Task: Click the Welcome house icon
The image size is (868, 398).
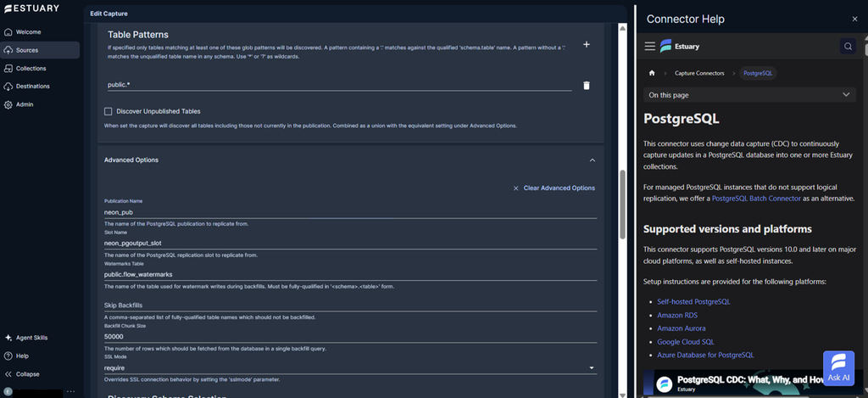Action: [x=8, y=32]
